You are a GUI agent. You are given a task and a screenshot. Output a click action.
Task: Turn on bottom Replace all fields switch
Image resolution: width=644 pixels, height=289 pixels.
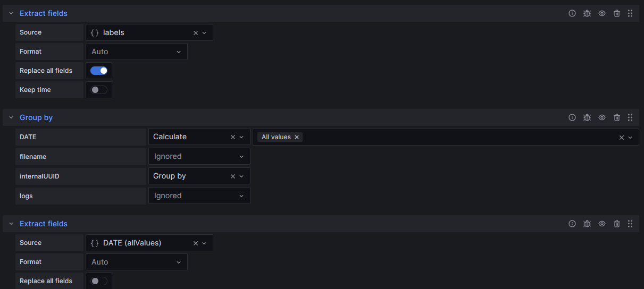99,281
